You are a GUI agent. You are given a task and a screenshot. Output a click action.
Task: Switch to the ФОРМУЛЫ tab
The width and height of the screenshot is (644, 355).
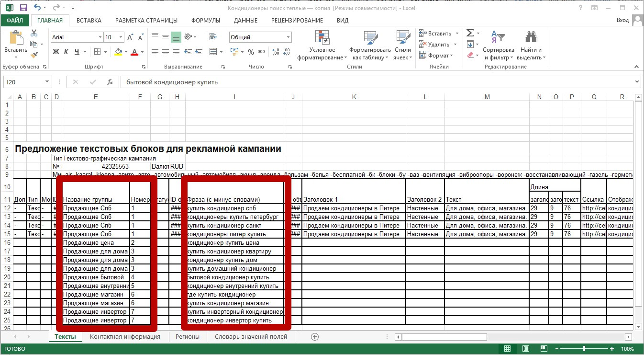tap(206, 20)
